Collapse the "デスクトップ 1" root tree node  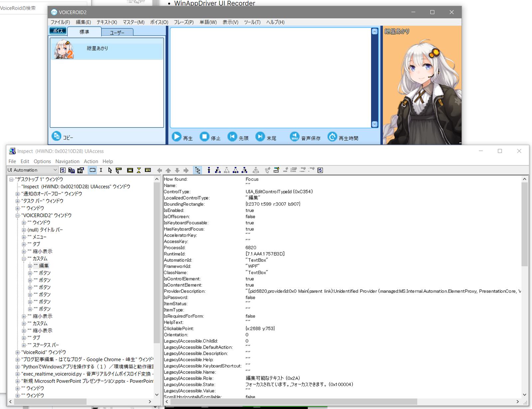(11, 179)
